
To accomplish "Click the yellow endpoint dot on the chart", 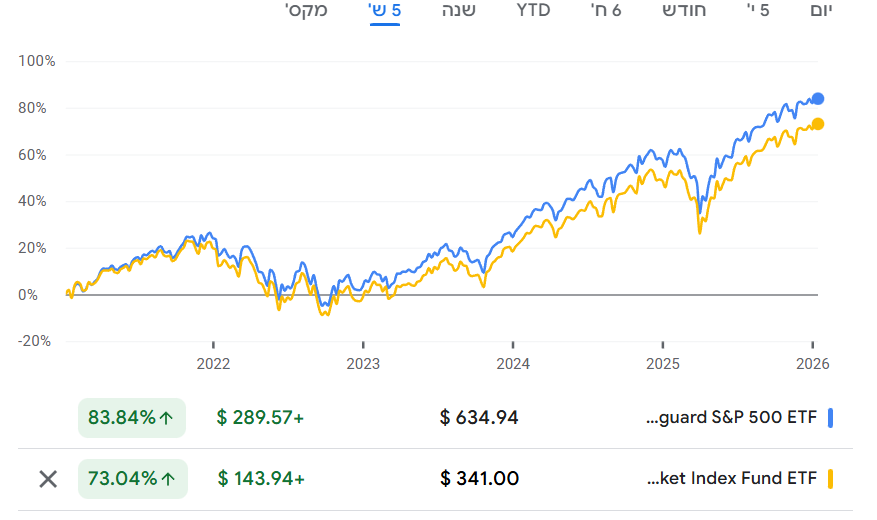I will pyautogui.click(x=818, y=124).
